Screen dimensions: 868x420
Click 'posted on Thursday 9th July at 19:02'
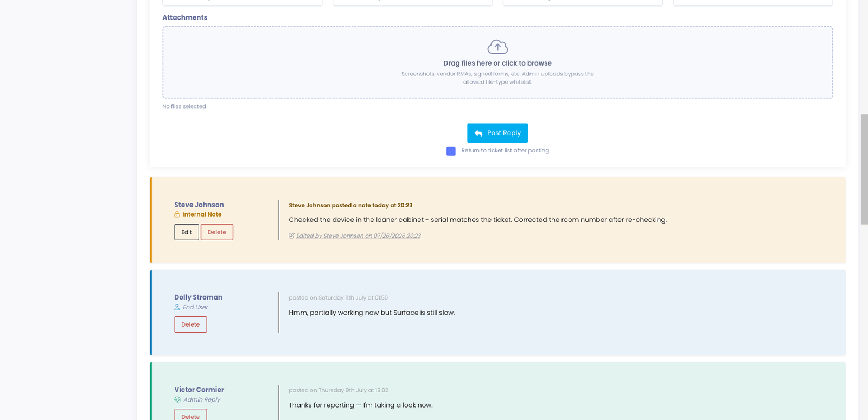339,390
